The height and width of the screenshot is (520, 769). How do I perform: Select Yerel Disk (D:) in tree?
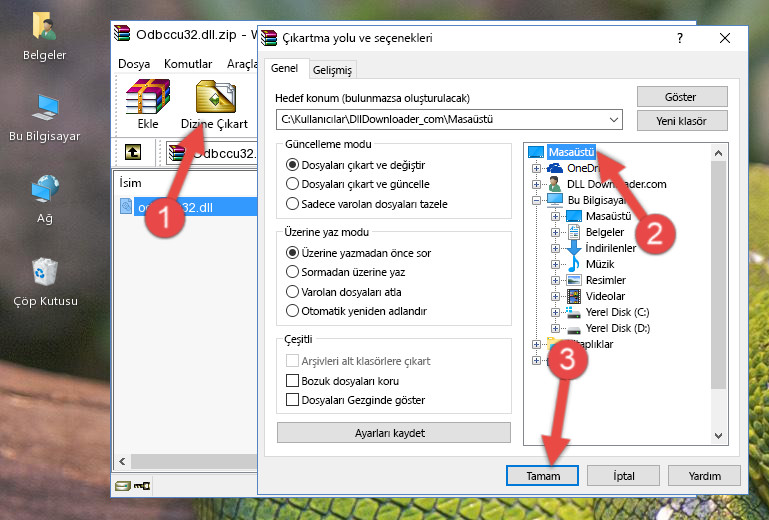pyautogui.click(x=618, y=328)
